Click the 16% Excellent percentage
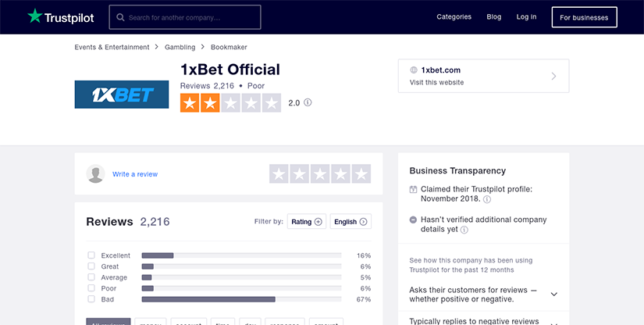This screenshot has height=325, width=644. (364, 255)
